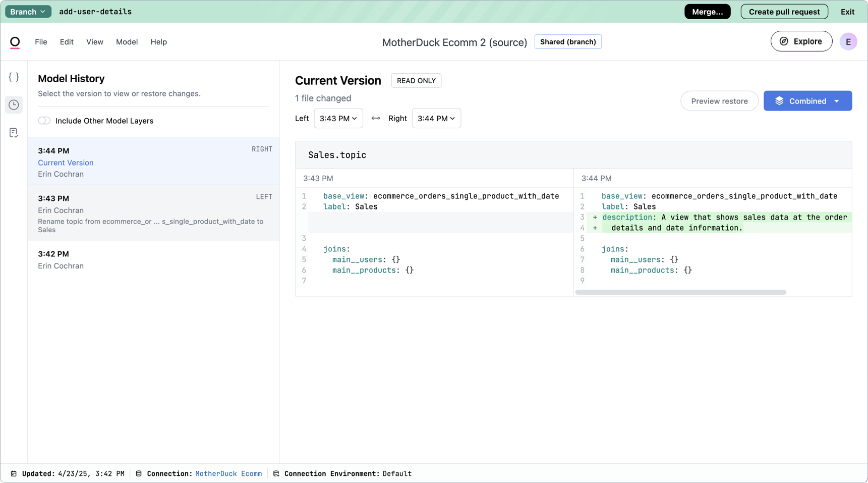Click 'Connection Environment: Default' status text
This screenshot has width=868, height=483.
(x=348, y=473)
